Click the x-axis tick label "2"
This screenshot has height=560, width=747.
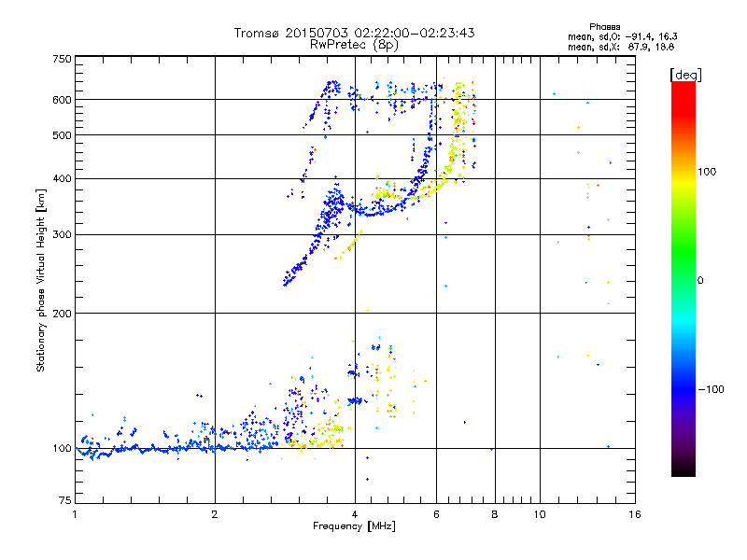(x=215, y=514)
